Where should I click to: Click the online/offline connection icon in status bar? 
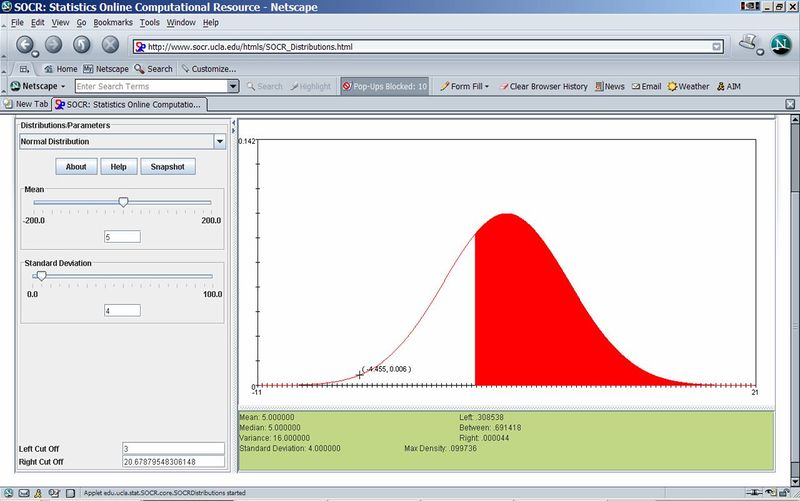pos(752,492)
